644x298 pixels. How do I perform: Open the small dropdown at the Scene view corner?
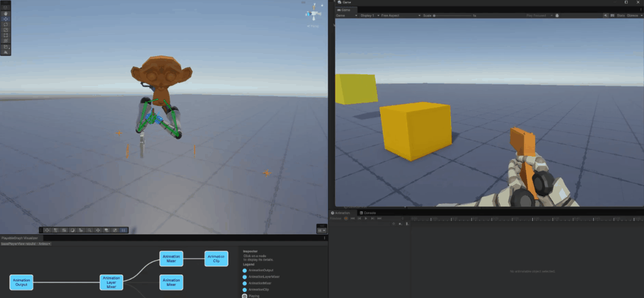tap(322, 230)
